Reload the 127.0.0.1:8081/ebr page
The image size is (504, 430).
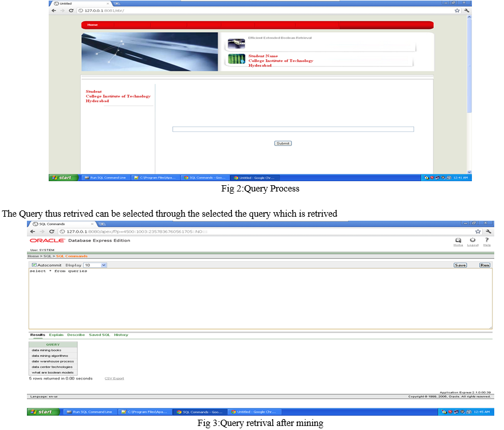(71, 11)
